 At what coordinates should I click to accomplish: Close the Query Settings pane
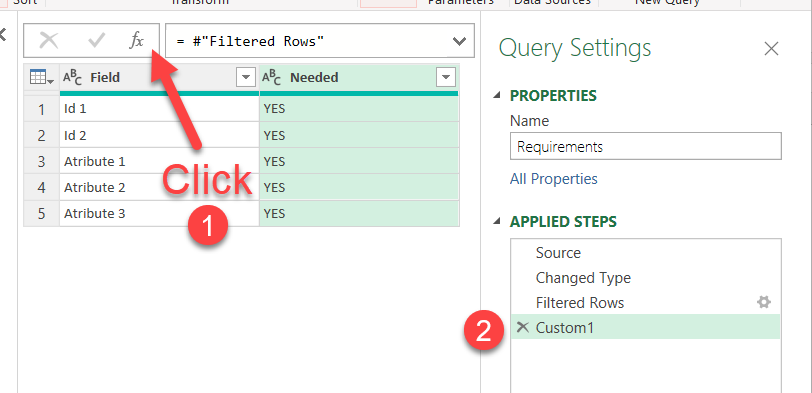(x=772, y=49)
